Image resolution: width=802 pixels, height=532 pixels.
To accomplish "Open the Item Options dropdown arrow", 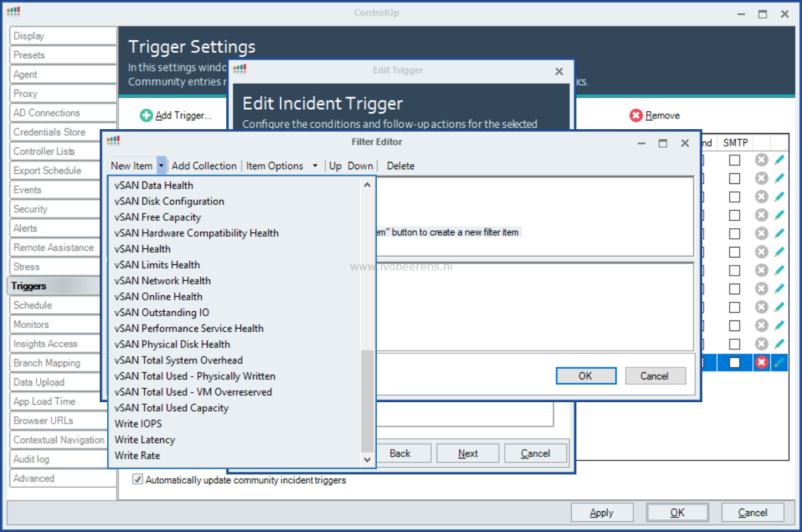I will click(315, 165).
